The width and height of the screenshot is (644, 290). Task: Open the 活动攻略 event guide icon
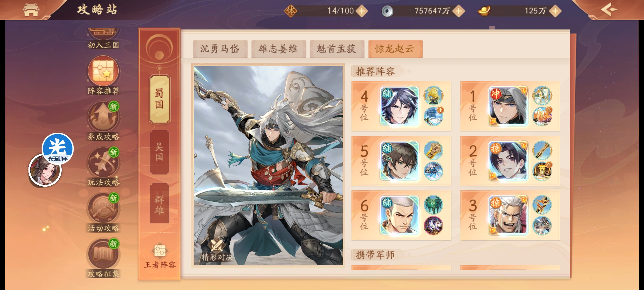tap(103, 212)
